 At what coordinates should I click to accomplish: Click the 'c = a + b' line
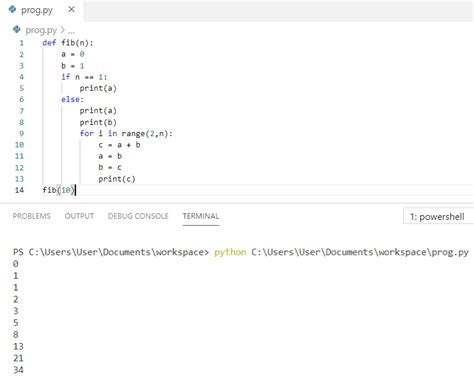(119, 145)
